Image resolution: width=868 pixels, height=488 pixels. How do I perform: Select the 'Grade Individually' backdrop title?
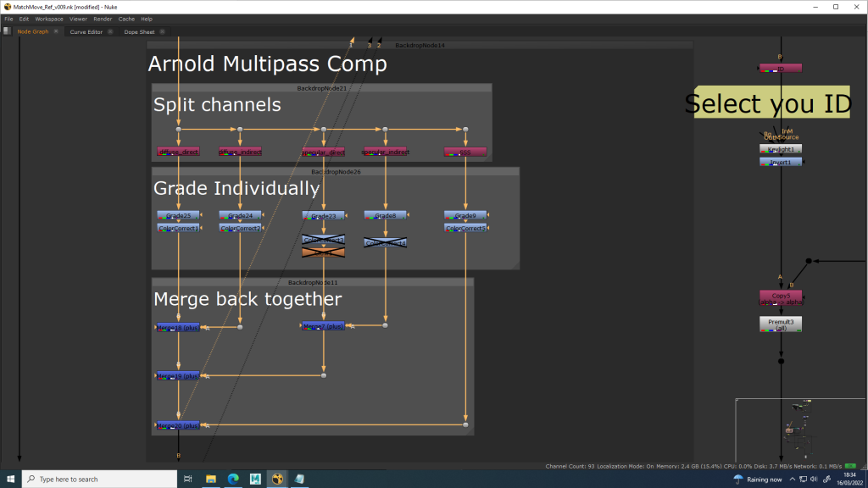tap(236, 188)
